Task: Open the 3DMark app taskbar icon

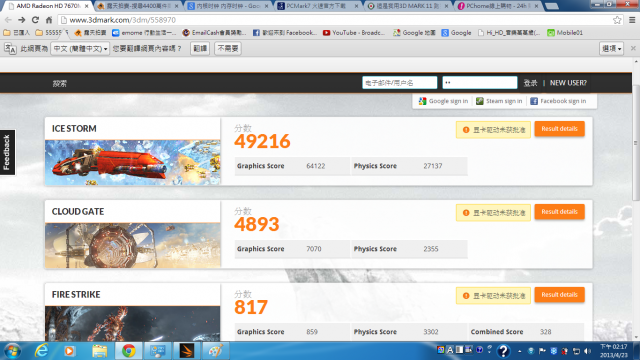Action: tap(187, 351)
